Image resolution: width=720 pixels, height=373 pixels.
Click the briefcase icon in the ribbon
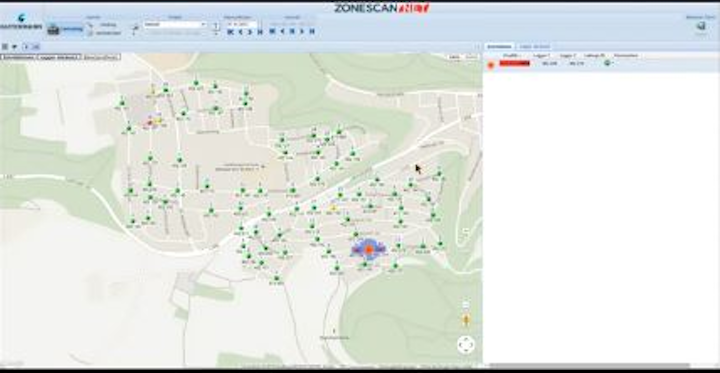coord(54,29)
